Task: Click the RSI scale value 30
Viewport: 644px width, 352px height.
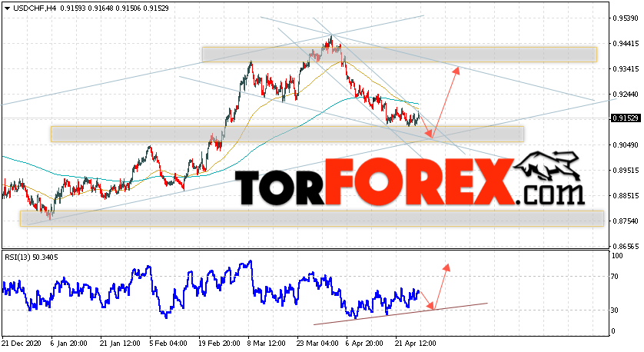Action: [x=615, y=310]
